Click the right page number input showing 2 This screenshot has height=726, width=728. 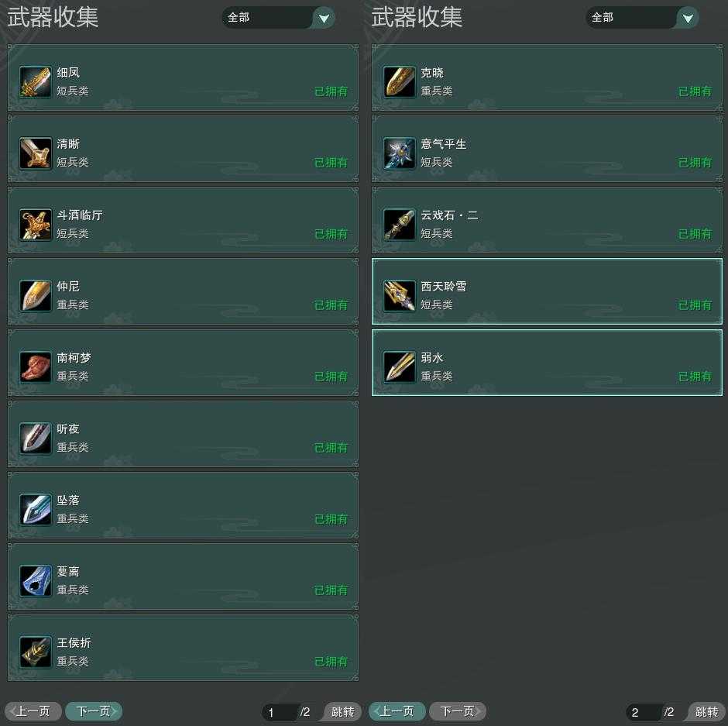(x=644, y=712)
